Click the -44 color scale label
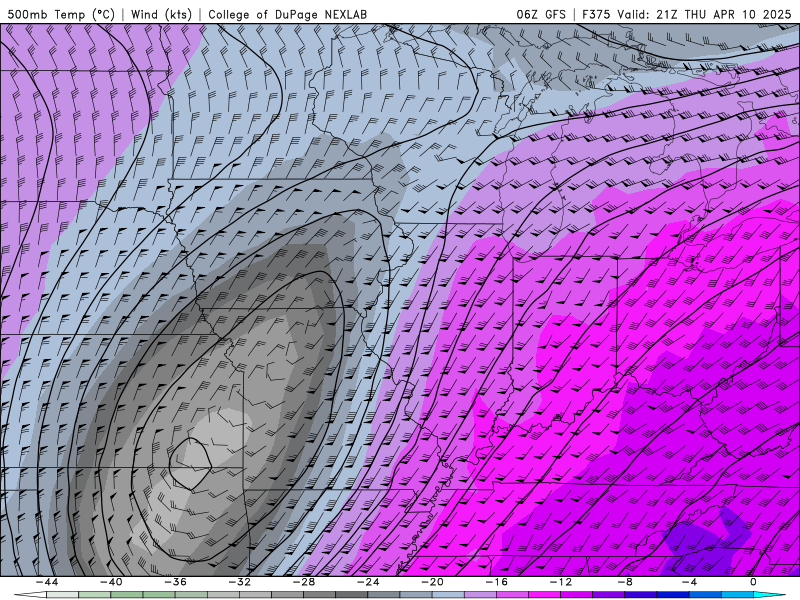 click(x=47, y=582)
